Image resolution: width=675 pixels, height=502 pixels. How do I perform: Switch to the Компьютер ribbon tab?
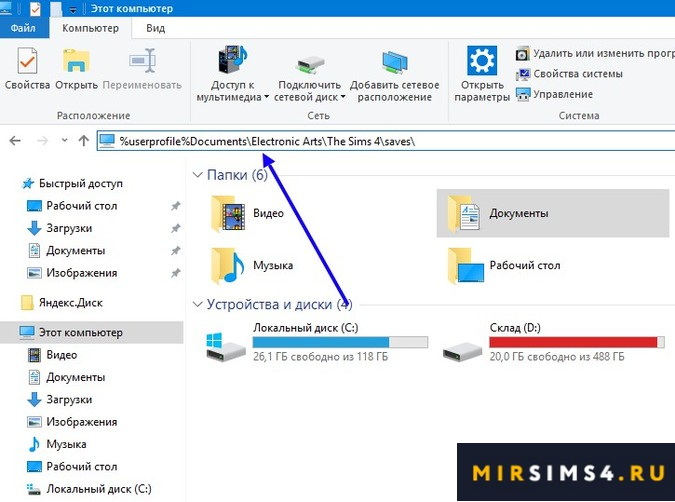click(90, 28)
